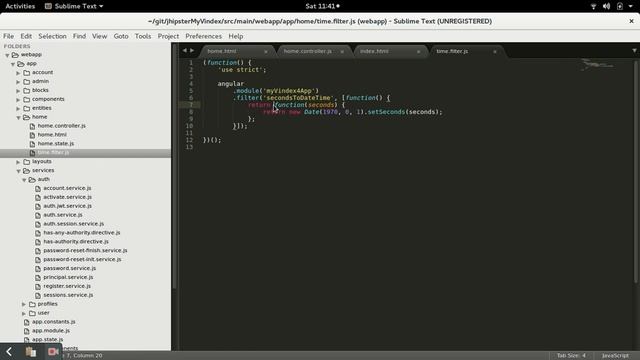The image size is (640, 360).
Task: Open the Preferences menu
Action: click(x=203, y=36)
